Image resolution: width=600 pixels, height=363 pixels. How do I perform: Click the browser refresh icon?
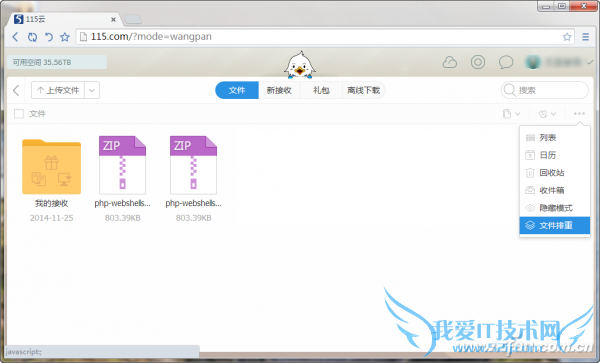click(33, 37)
